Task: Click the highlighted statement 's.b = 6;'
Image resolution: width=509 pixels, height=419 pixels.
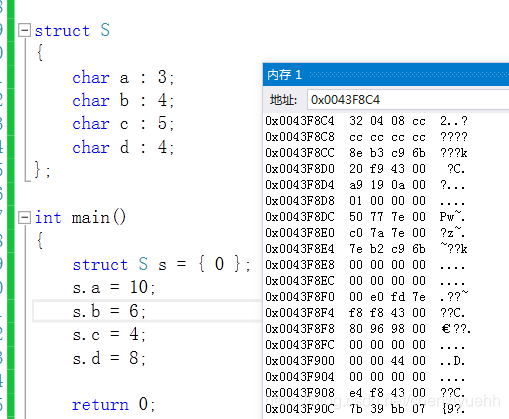Action: tap(109, 311)
